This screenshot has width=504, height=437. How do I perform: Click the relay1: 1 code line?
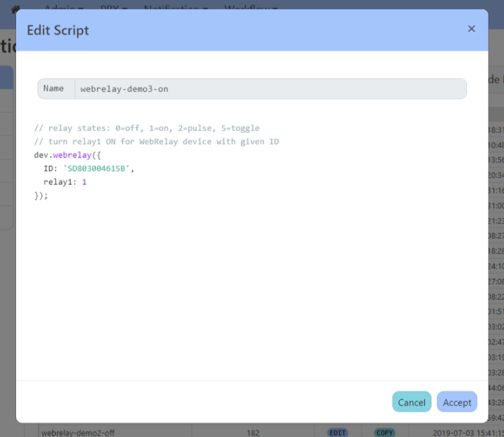point(65,182)
